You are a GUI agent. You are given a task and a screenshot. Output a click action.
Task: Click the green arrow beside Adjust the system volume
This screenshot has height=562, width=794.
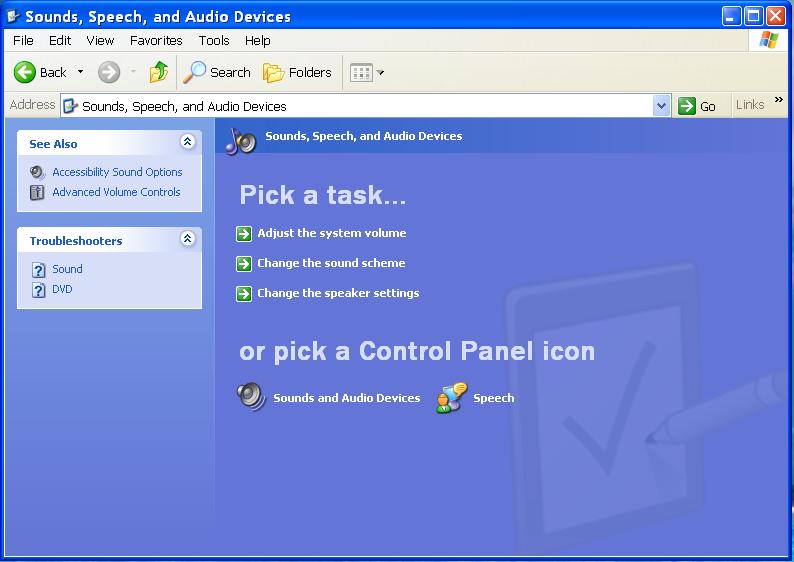tap(244, 233)
